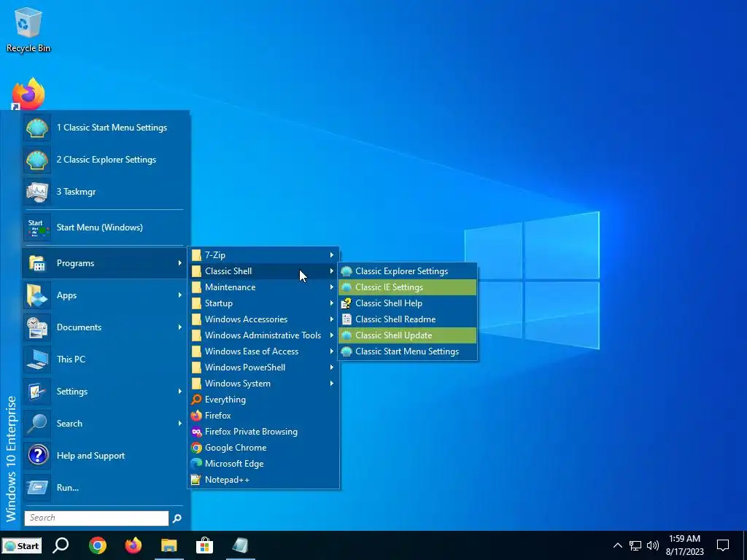
Task: Click the Classic Shell Help icon
Action: tap(347, 303)
